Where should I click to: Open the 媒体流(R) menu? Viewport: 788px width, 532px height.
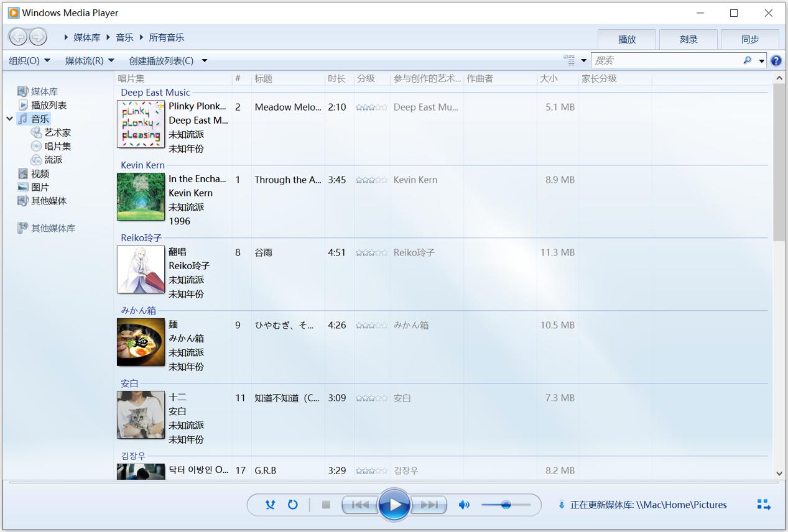pos(90,61)
